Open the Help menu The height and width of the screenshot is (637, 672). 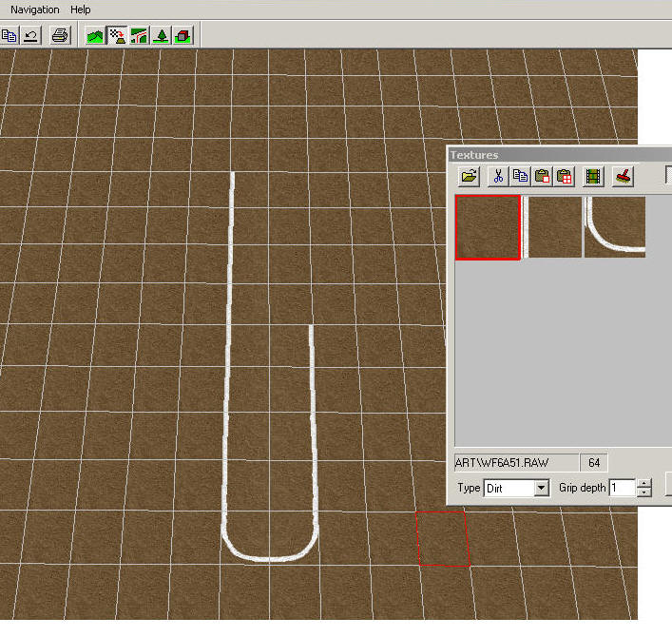[81, 10]
